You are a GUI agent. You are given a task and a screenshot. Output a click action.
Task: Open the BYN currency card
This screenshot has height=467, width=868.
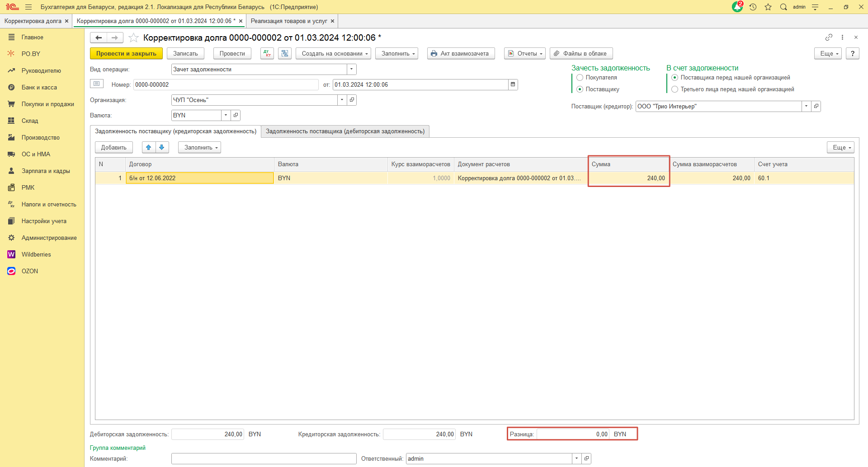[236, 115]
